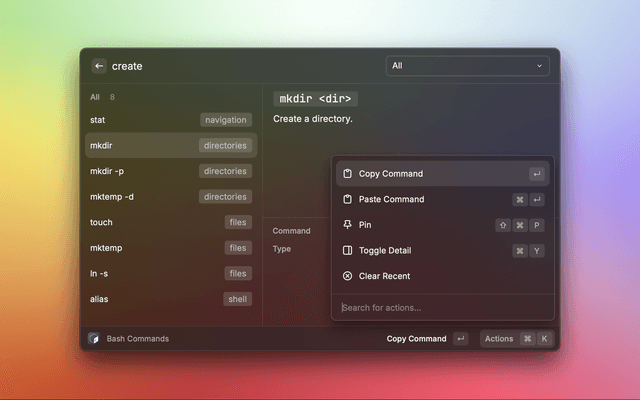This screenshot has height=400, width=640.
Task: Select Pin from the actions menu
Action: point(443,225)
